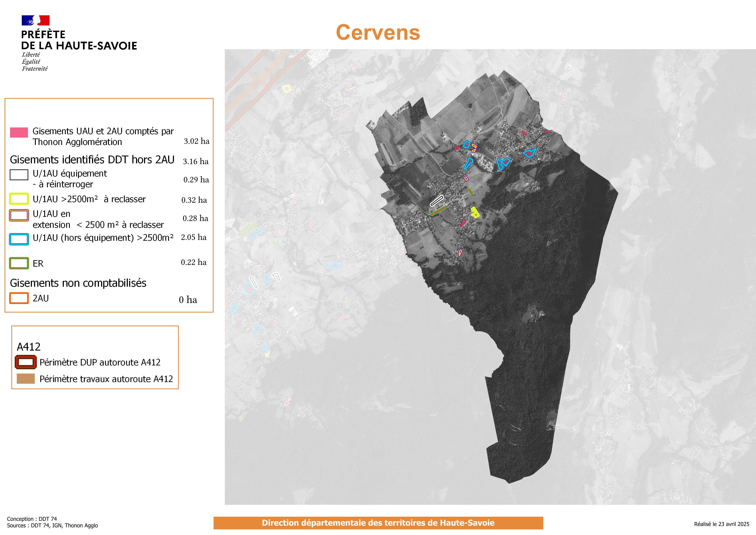This screenshot has width=756, height=535.
Task: Click the 3.16 ha value
Action: click(x=196, y=161)
